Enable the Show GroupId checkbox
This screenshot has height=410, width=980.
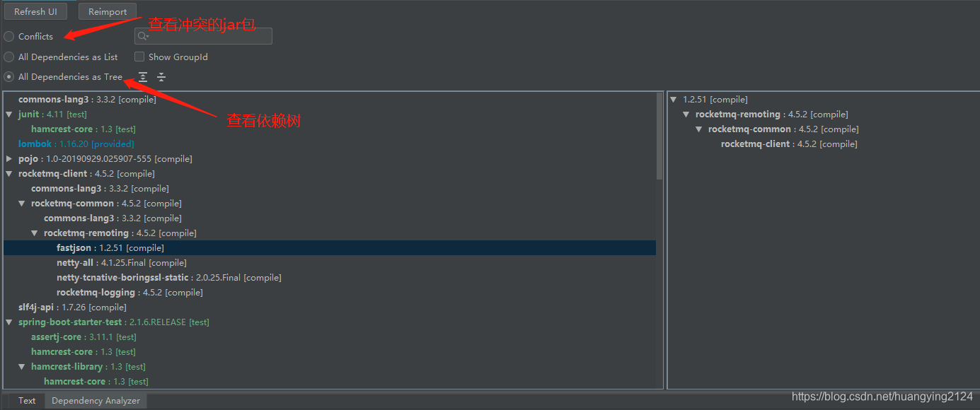139,57
